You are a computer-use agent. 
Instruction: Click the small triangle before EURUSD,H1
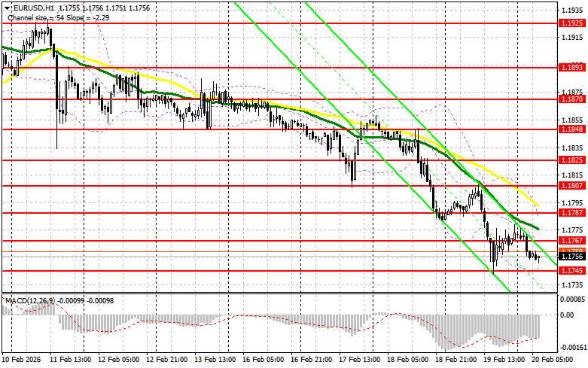point(6,8)
